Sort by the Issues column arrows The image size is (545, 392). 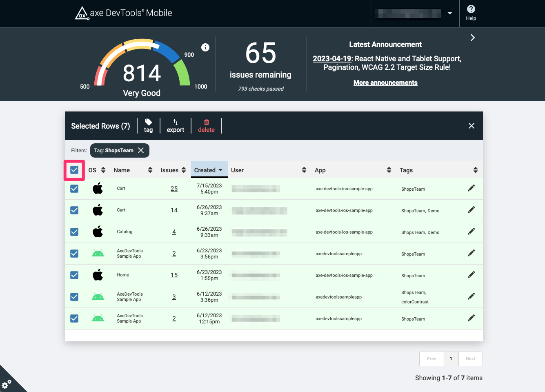[183, 169]
